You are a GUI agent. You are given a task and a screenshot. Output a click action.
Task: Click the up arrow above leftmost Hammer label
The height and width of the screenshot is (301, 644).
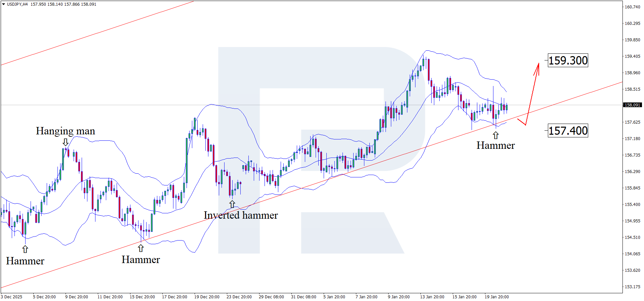(x=25, y=249)
